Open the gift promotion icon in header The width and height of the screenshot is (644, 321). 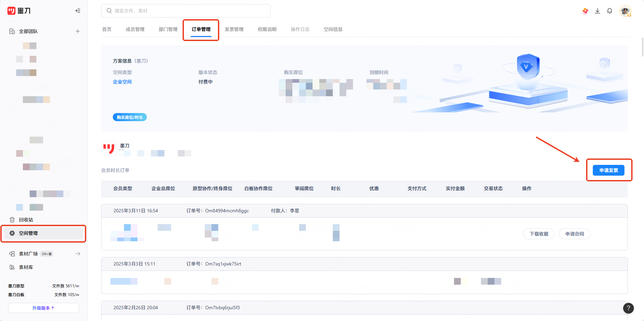(585, 11)
